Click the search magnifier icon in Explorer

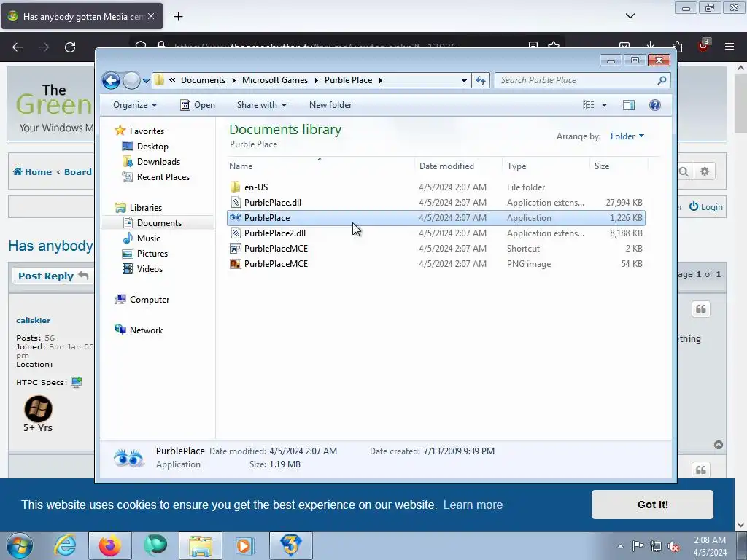pos(662,80)
